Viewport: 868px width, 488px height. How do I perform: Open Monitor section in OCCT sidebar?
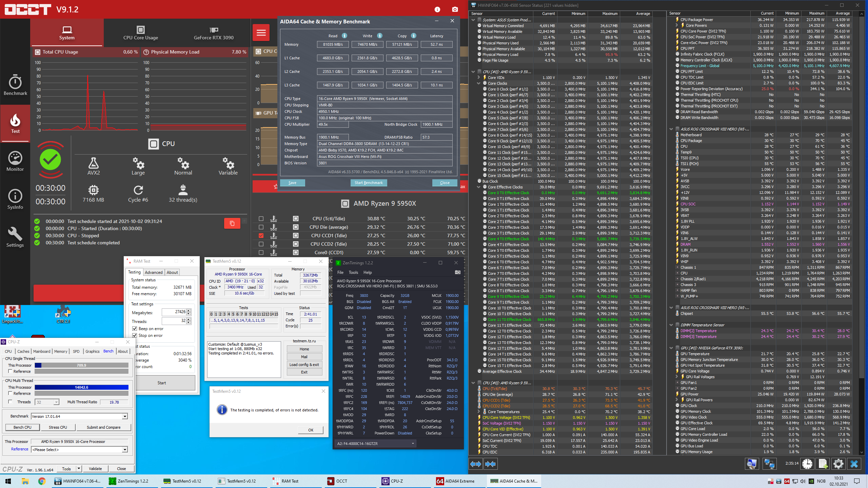15,161
